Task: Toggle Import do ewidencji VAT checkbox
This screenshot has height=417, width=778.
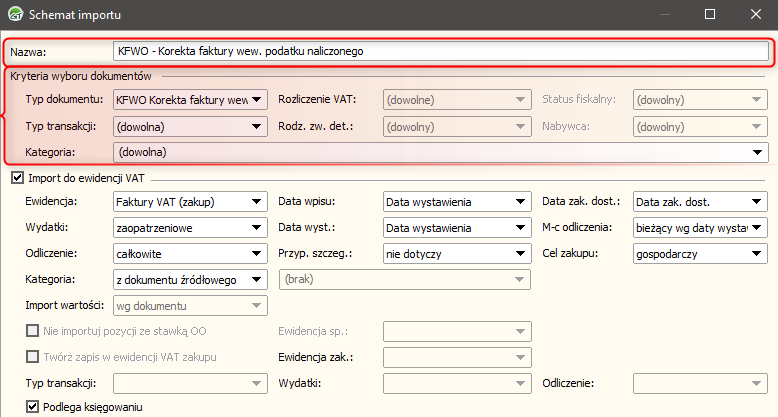Action: 17,177
